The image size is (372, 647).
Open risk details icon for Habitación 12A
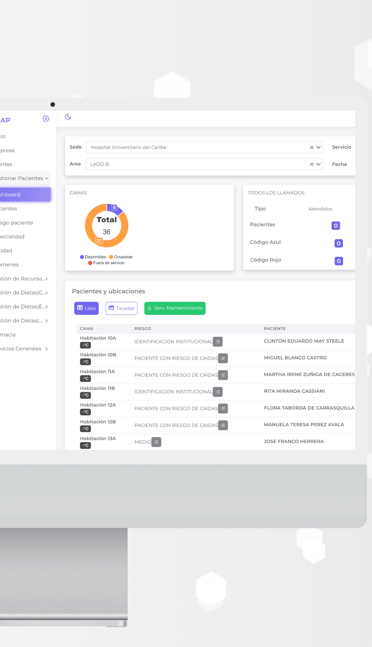223,409
